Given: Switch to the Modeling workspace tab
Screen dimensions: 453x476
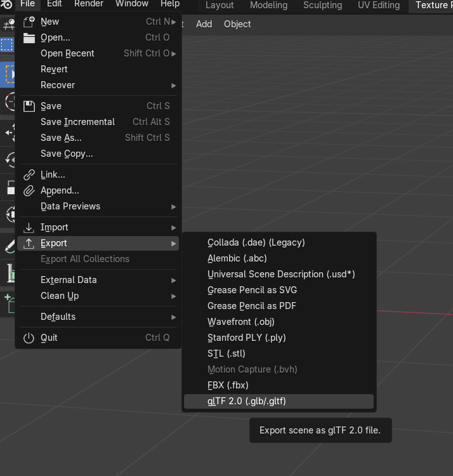Looking at the screenshot, I should 268,5.
